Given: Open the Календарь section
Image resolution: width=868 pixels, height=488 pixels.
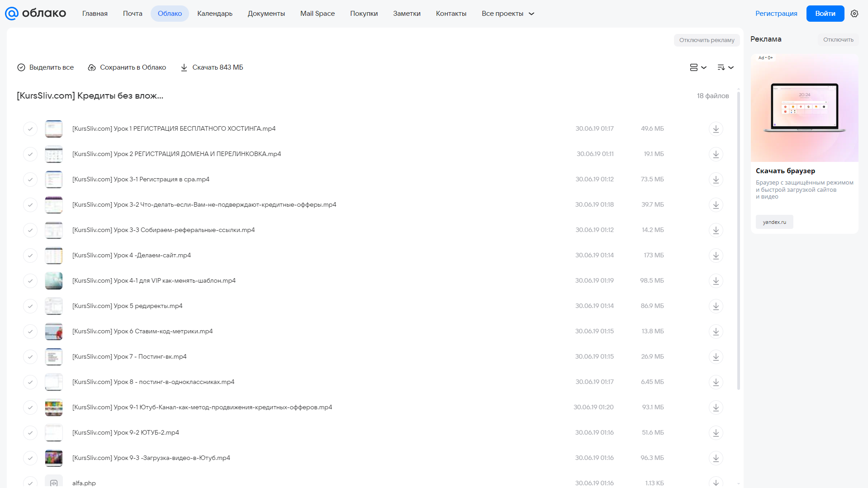Looking at the screenshot, I should point(215,14).
